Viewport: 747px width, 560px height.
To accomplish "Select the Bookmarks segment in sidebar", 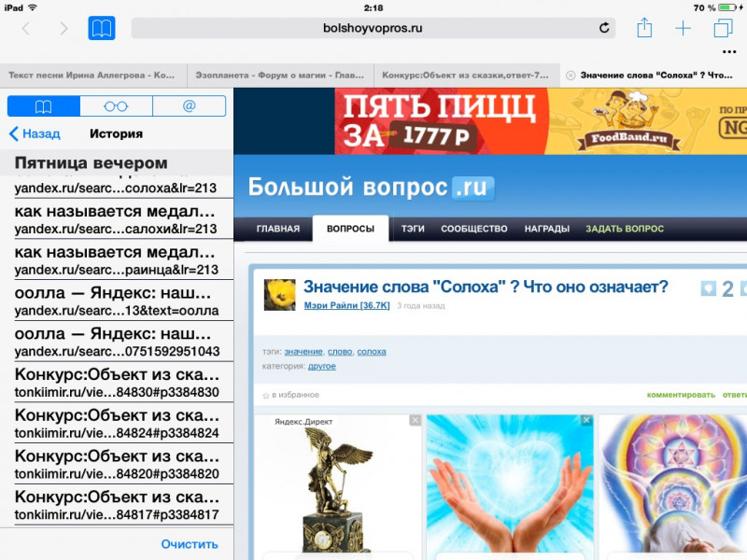I will [43, 105].
